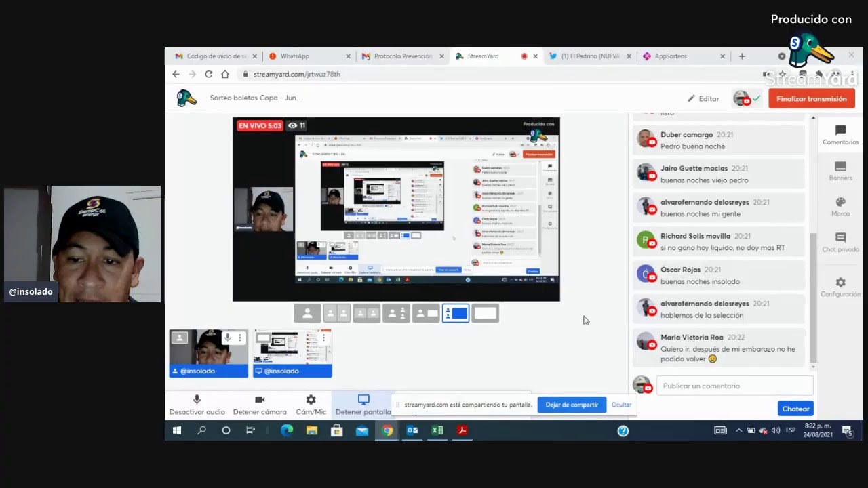Screen dimensions: 868x488
Task: Open File Explorer from taskbar
Action: pyautogui.click(x=312, y=430)
